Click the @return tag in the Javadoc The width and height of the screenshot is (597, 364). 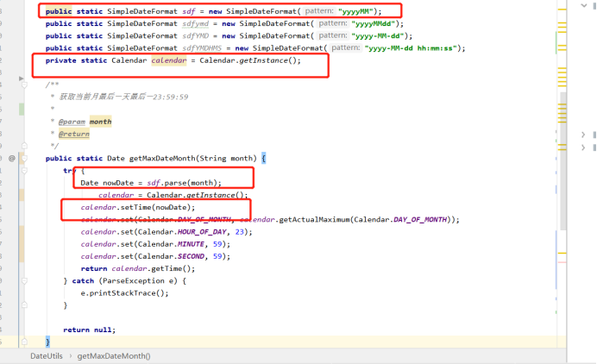[74, 134]
